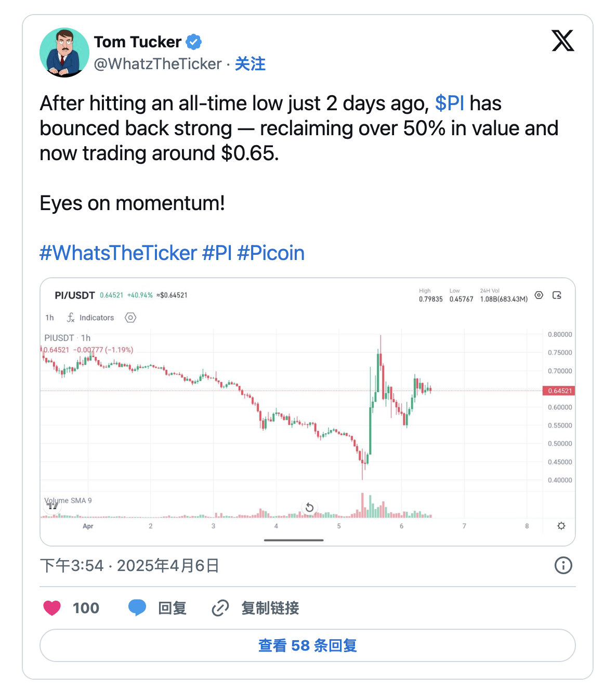Click the X logo icon
604x700 pixels.
click(x=562, y=41)
